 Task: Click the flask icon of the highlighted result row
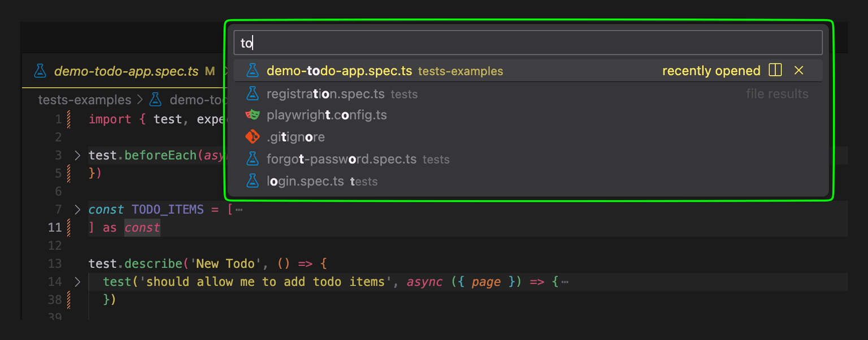point(252,71)
